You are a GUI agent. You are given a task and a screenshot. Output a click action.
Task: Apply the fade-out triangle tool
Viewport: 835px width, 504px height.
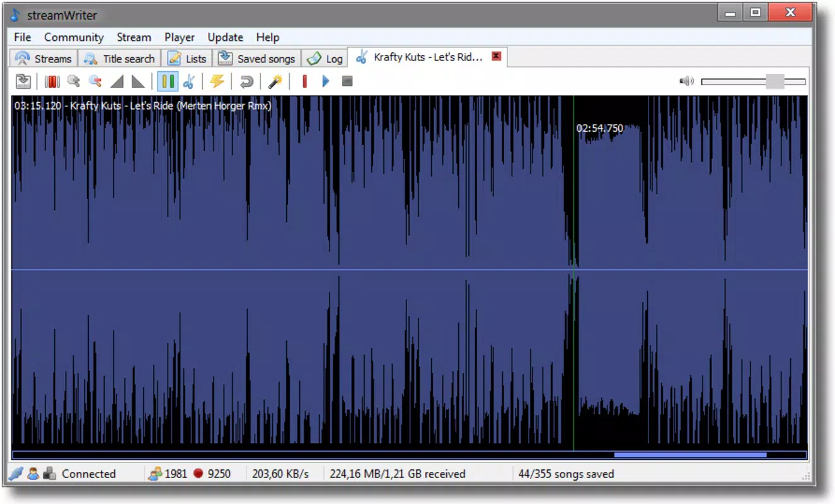[x=138, y=81]
